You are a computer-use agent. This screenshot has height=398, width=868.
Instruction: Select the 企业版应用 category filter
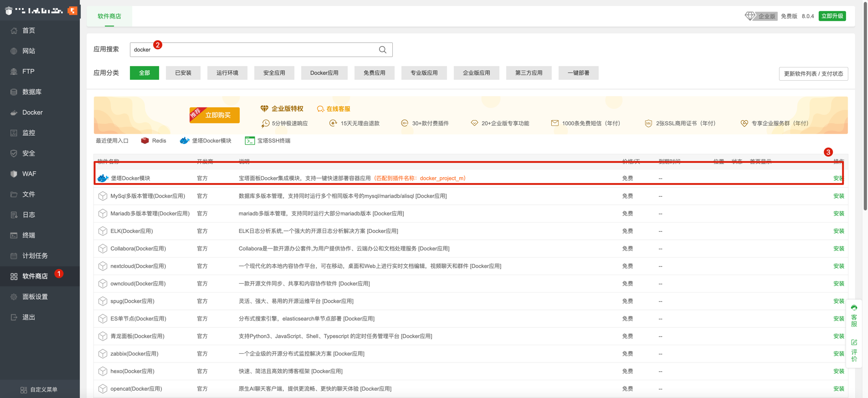[x=477, y=73]
